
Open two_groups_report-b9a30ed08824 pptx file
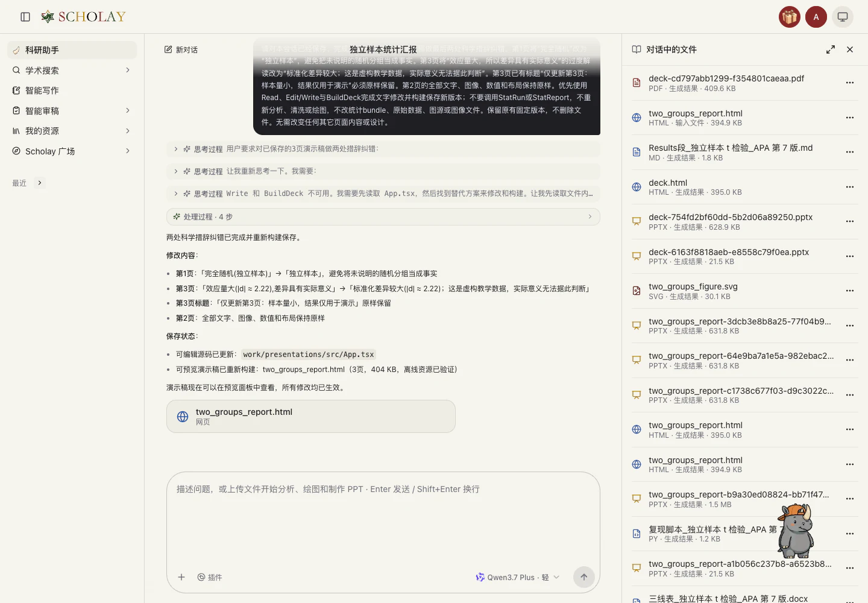(x=735, y=499)
